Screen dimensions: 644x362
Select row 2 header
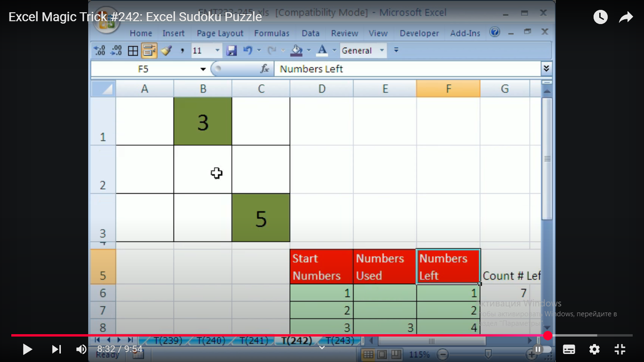pyautogui.click(x=103, y=169)
